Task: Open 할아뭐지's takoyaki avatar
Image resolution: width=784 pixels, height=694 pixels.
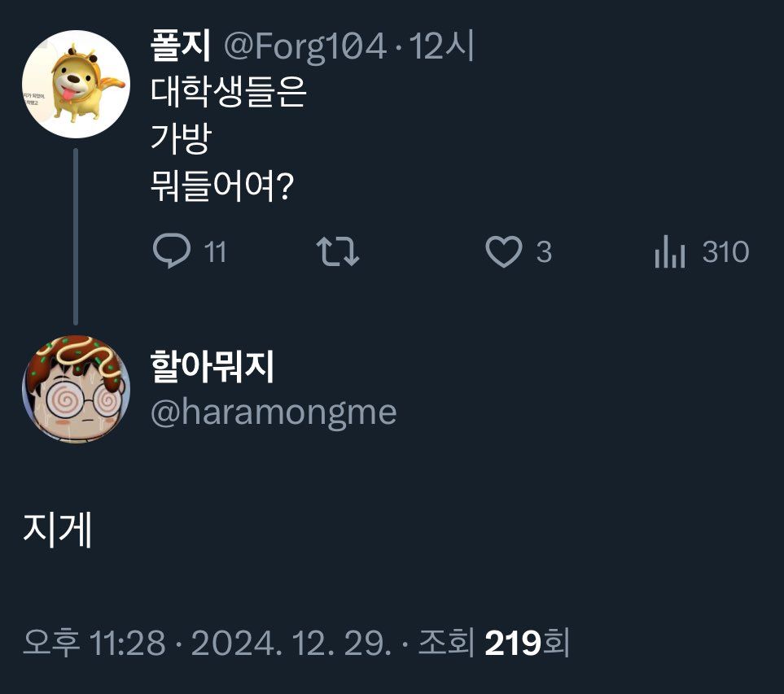Action: 76,389
